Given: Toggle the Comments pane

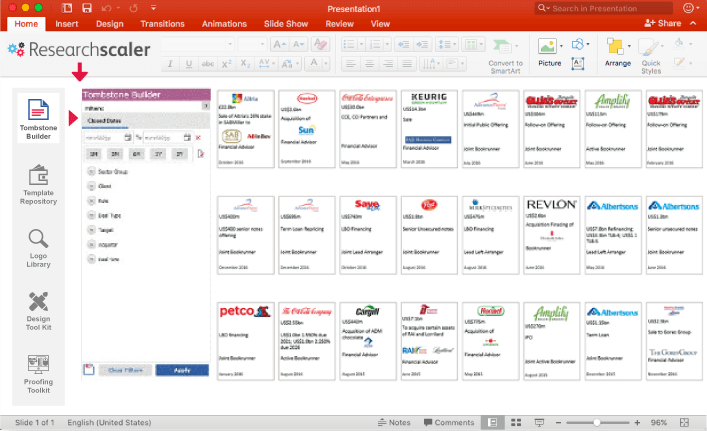Looking at the screenshot, I should [449, 422].
